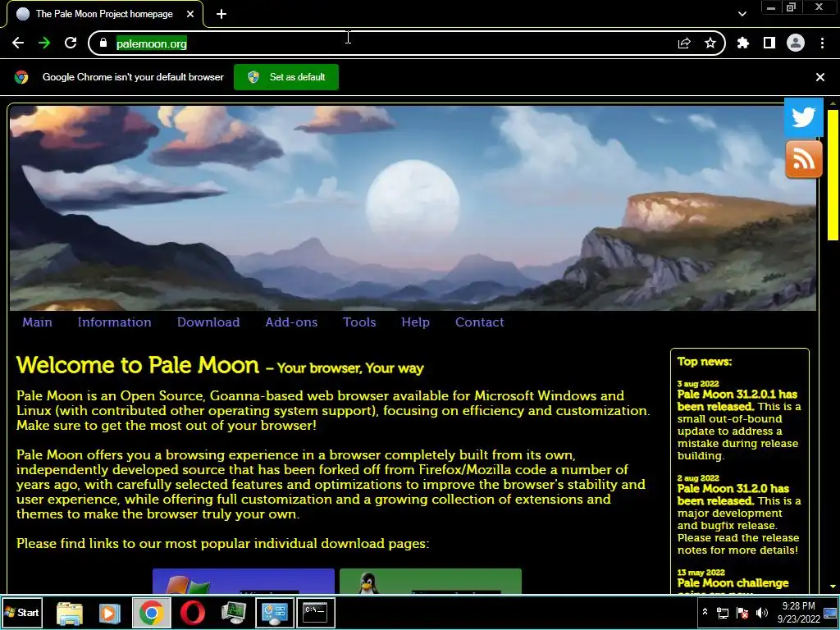Open the Chrome three-dot menu
840x630 pixels.
(x=822, y=43)
